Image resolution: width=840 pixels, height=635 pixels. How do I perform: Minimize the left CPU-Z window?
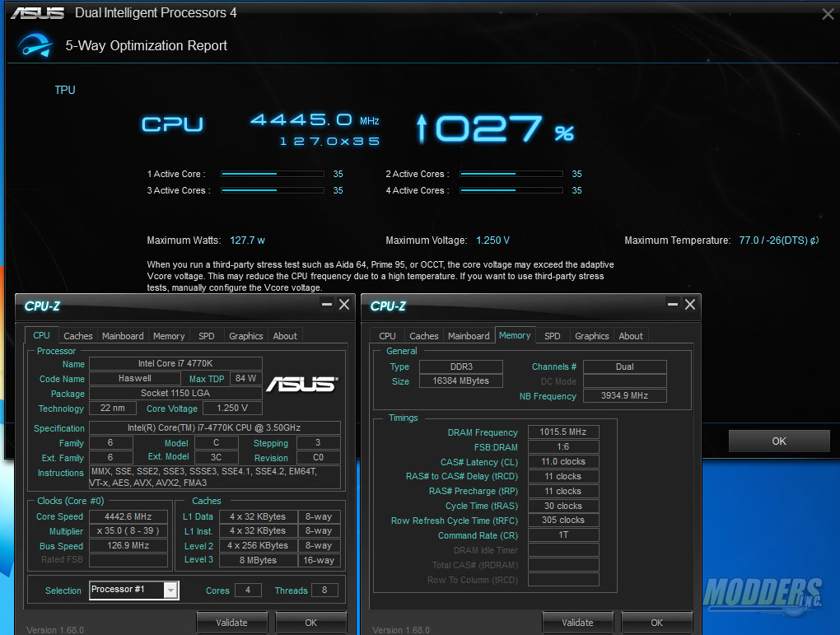[327, 305]
